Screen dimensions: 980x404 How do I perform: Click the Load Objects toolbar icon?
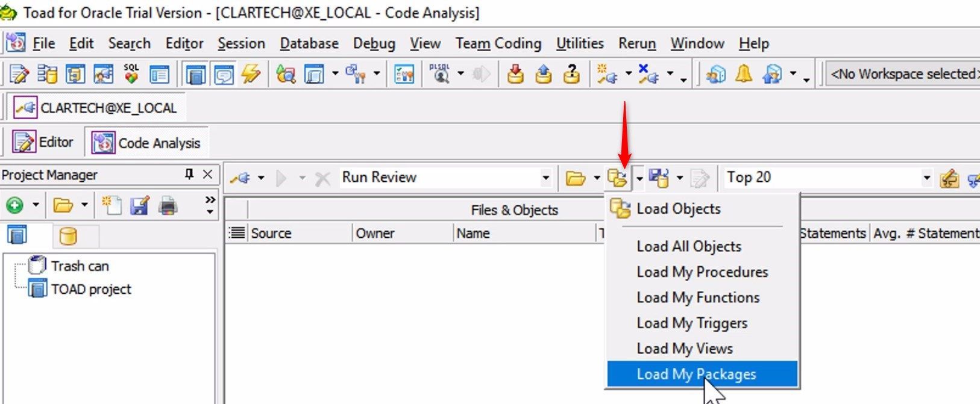(618, 178)
